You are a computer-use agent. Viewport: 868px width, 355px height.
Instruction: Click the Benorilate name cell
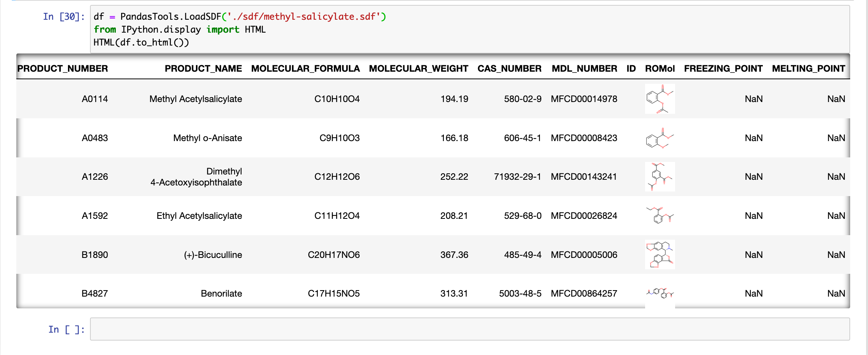[x=221, y=294]
